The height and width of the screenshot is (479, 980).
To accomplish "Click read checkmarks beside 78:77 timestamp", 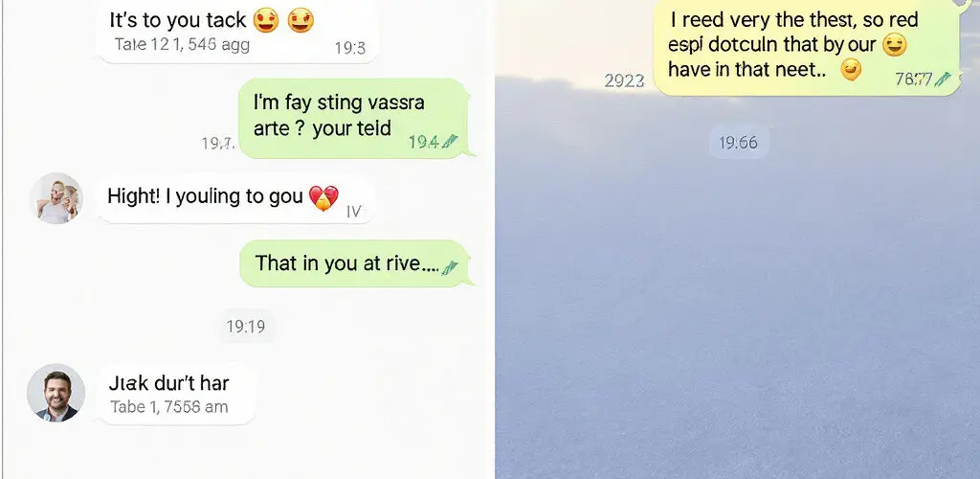I will click(943, 79).
